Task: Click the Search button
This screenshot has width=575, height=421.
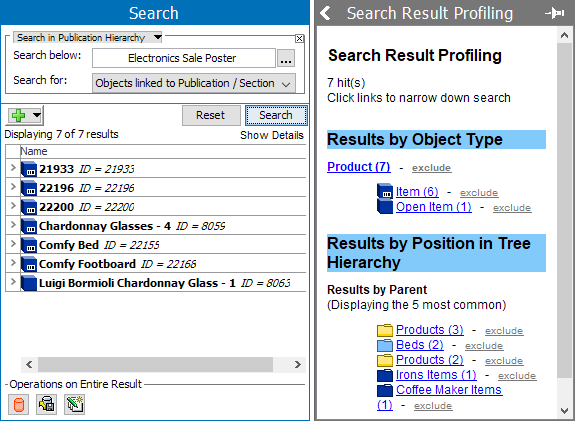Action: pyautogui.click(x=276, y=115)
